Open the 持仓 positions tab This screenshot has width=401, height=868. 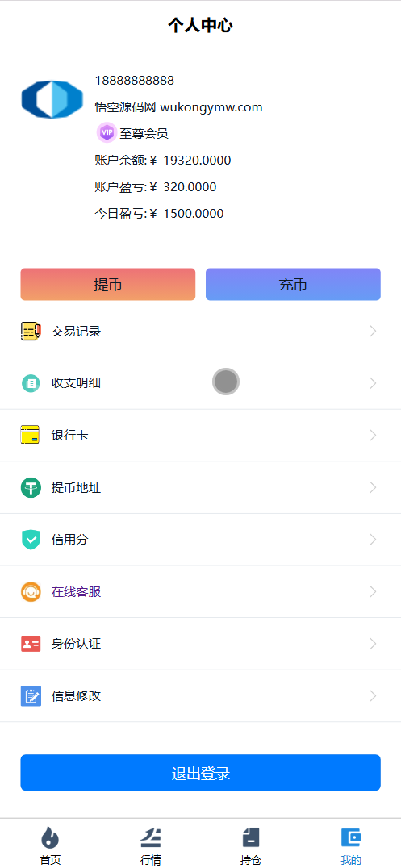pos(250,845)
